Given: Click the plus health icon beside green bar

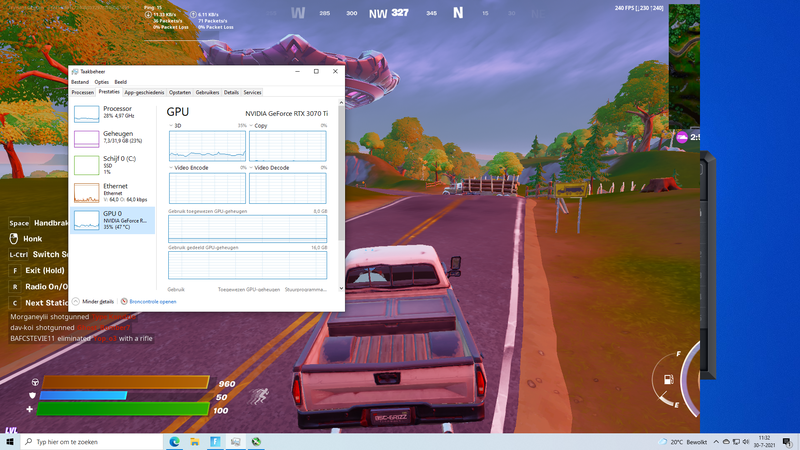Looking at the screenshot, I should point(30,409).
